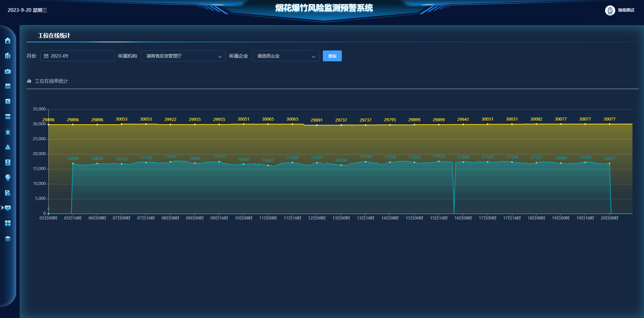Click the yellow data point labeled 29922
The height and width of the screenshot is (318, 644).
click(170, 124)
